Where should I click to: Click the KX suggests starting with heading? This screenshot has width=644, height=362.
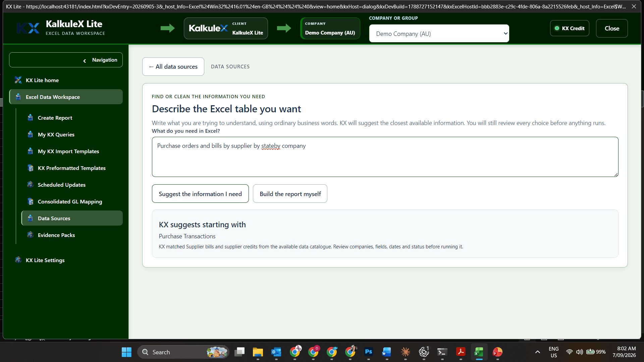[202, 225]
